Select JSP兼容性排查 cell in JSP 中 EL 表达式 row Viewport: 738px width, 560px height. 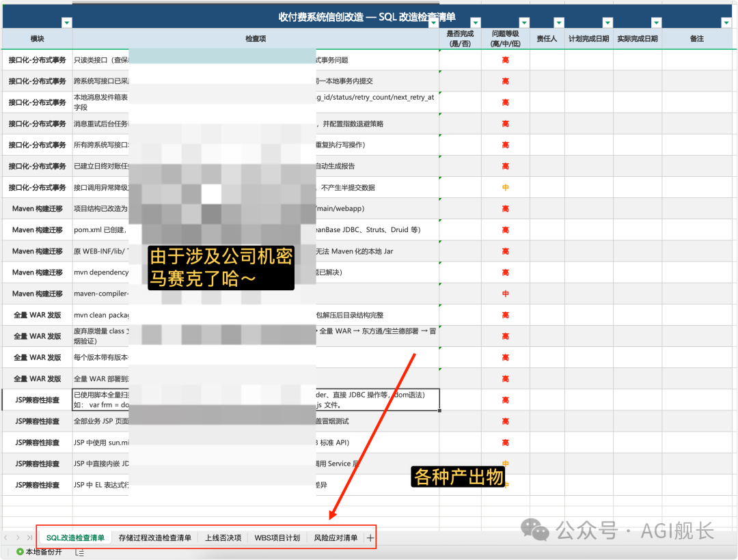point(37,485)
